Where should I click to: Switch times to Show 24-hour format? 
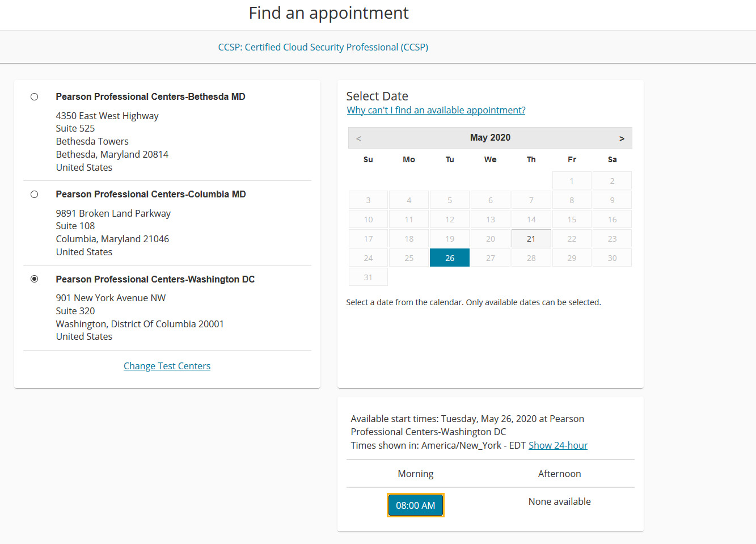(558, 445)
